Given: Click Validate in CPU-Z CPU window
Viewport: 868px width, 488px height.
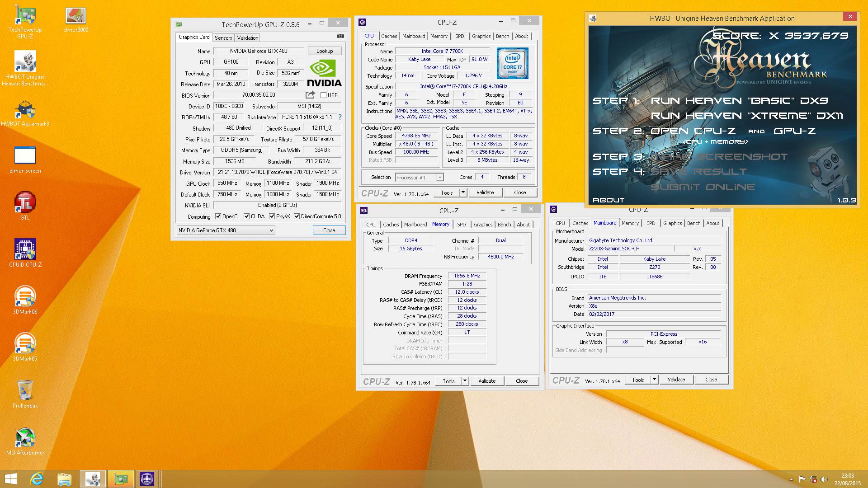Looking at the screenshot, I should [485, 192].
